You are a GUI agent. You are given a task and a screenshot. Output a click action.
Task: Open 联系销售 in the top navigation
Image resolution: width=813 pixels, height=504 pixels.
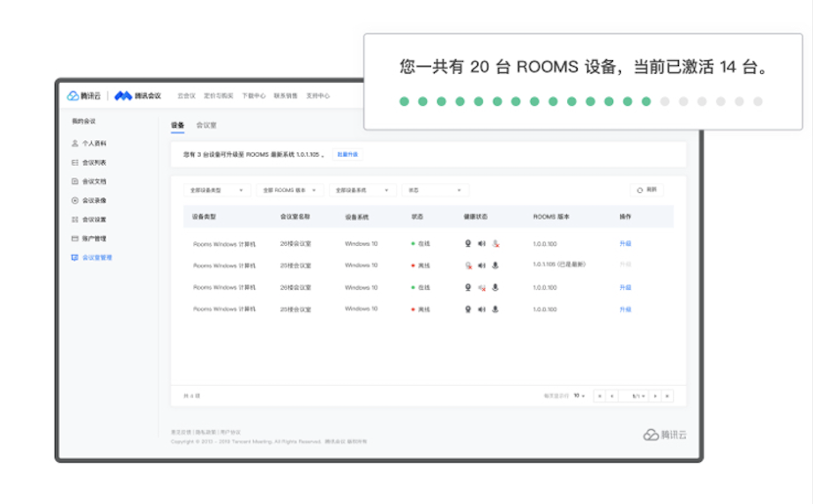tap(285, 96)
